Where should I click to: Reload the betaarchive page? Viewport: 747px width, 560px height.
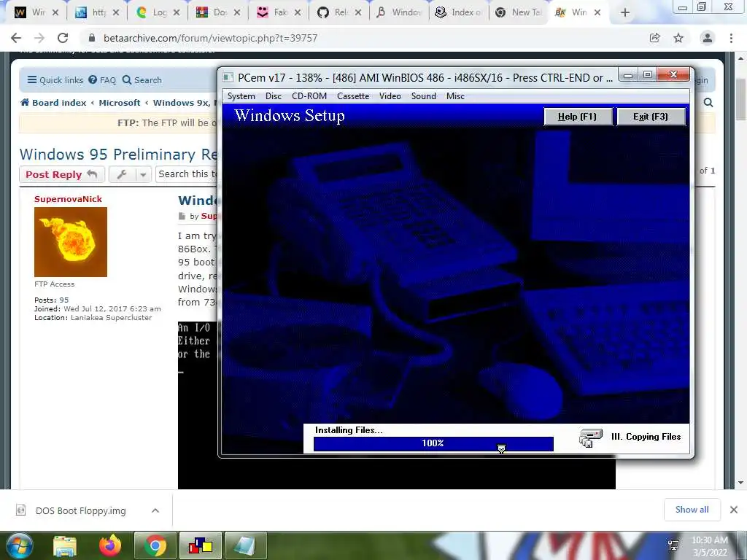click(63, 38)
